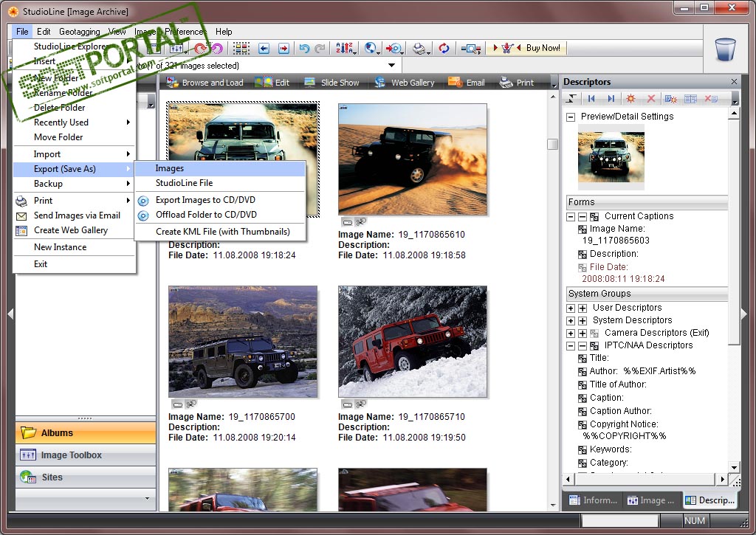
Task: Collapse the Preview/Detail Settings section
Action: (x=571, y=117)
